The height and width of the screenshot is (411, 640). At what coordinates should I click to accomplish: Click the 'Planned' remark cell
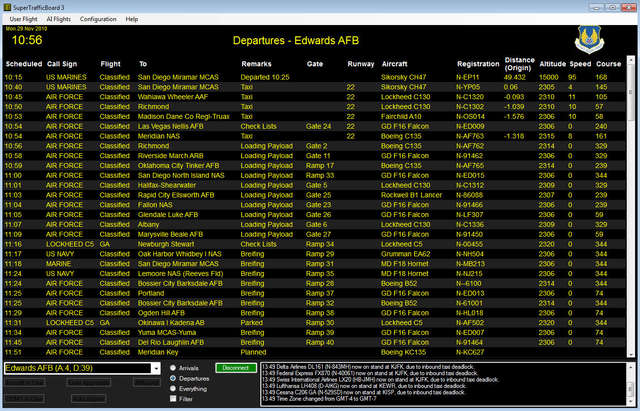click(x=253, y=352)
